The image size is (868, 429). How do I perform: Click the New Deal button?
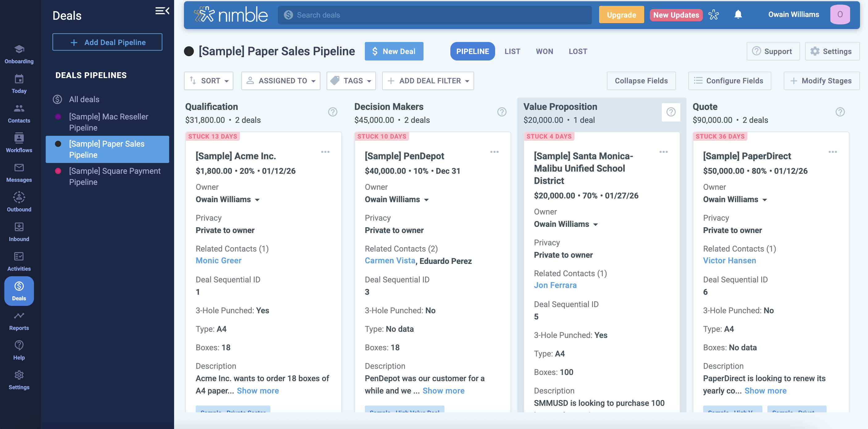point(394,51)
